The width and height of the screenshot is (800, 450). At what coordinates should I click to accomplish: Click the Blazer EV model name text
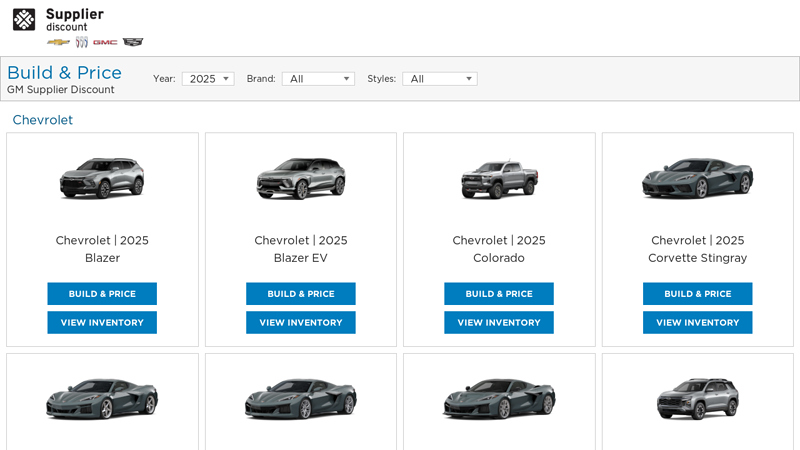[x=301, y=258]
